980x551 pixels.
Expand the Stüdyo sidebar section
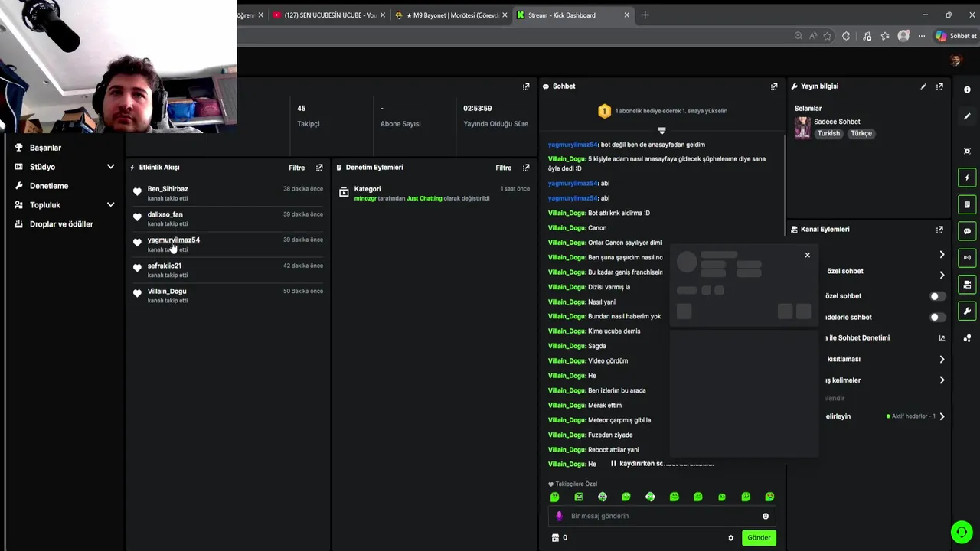64,167
